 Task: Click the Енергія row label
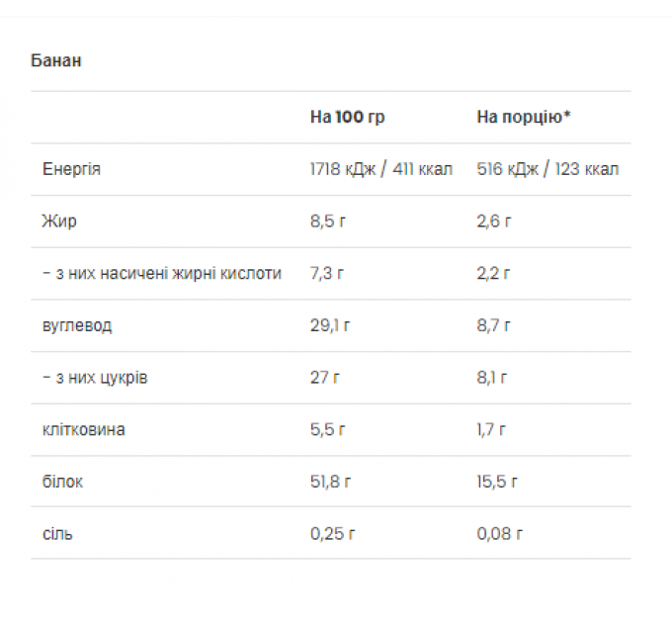[x=71, y=169]
